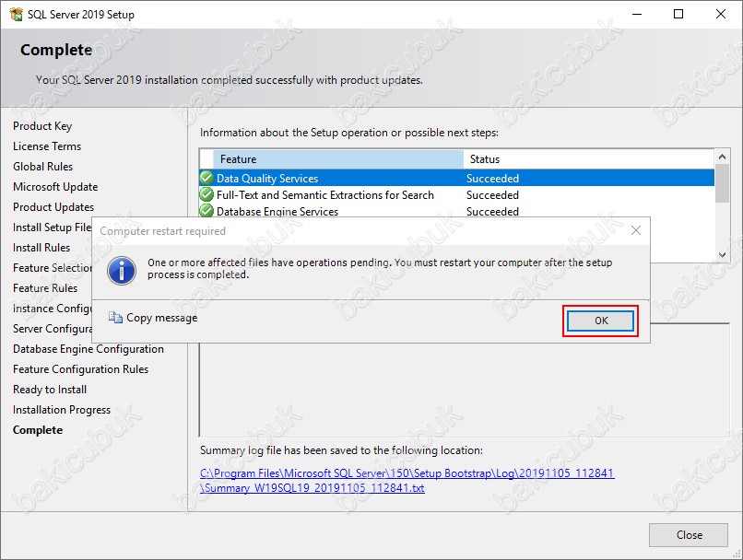Screen dimensions: 743x560
Task: Close the SQL Server 2019 Setup window
Action: [x=720, y=14]
